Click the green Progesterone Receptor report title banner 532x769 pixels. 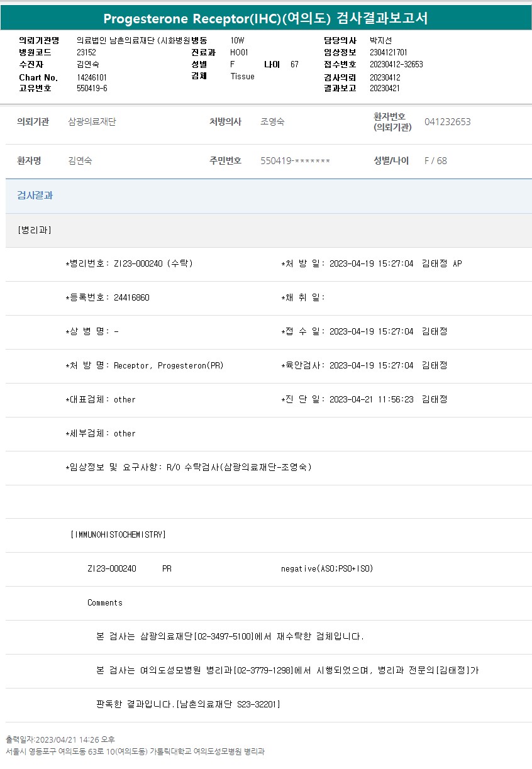(x=265, y=18)
